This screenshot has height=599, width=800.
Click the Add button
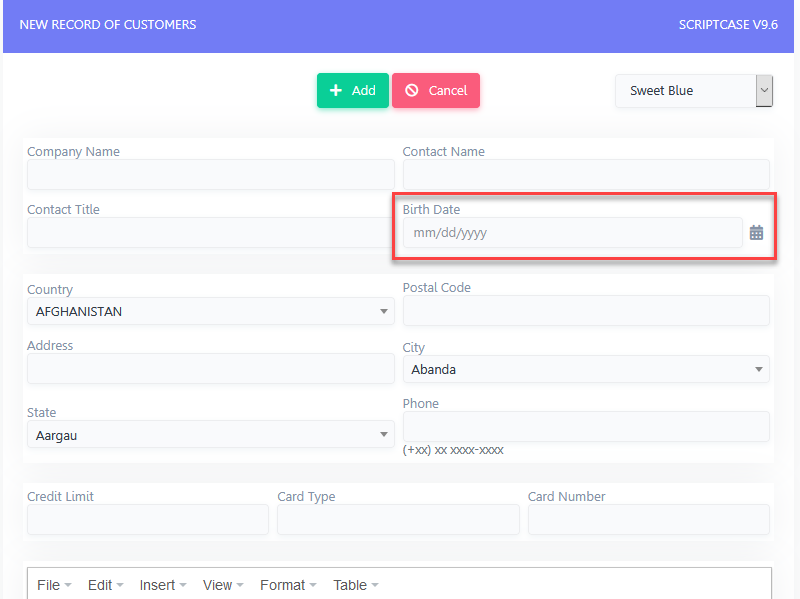tap(353, 90)
